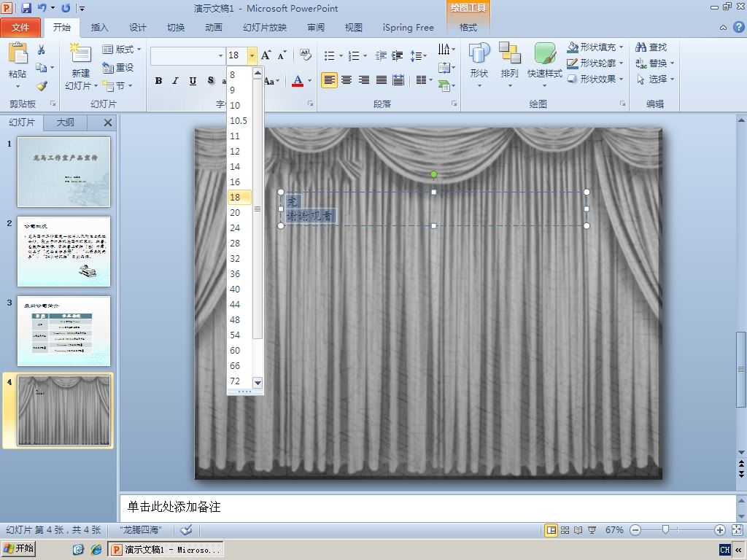Click the Undo arrow icon
The height and width of the screenshot is (560, 747).
[42, 8]
